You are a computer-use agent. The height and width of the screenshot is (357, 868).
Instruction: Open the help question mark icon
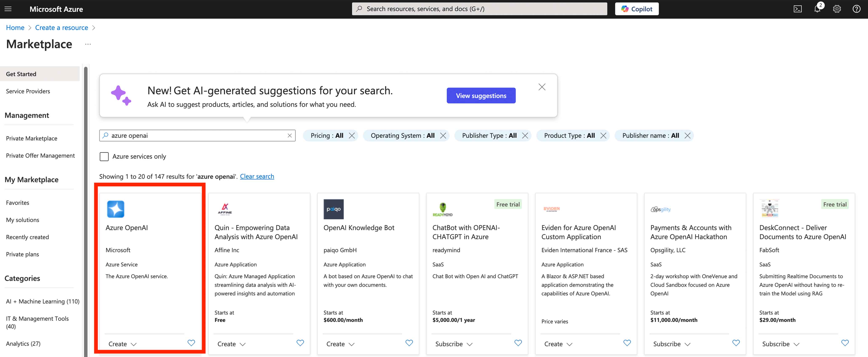point(856,9)
